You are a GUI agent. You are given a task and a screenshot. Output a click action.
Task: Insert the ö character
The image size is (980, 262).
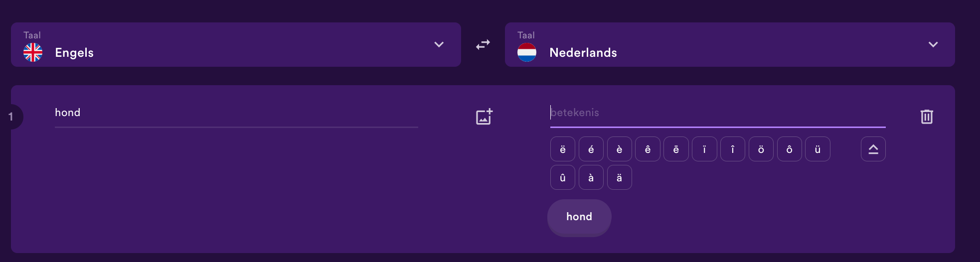761,149
